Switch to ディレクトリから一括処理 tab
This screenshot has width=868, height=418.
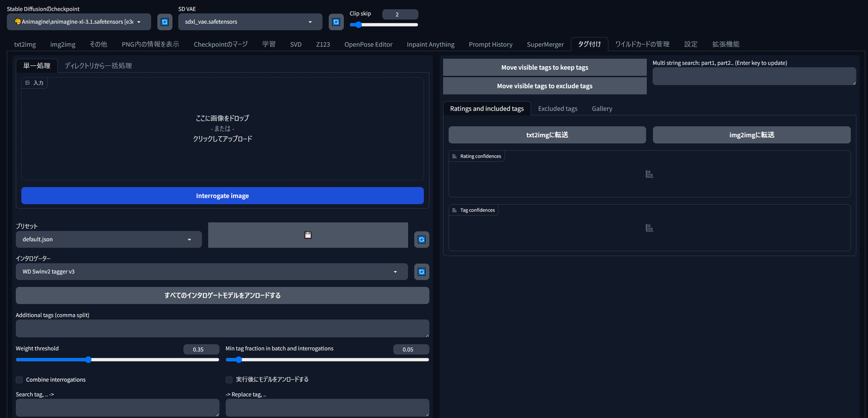98,66
